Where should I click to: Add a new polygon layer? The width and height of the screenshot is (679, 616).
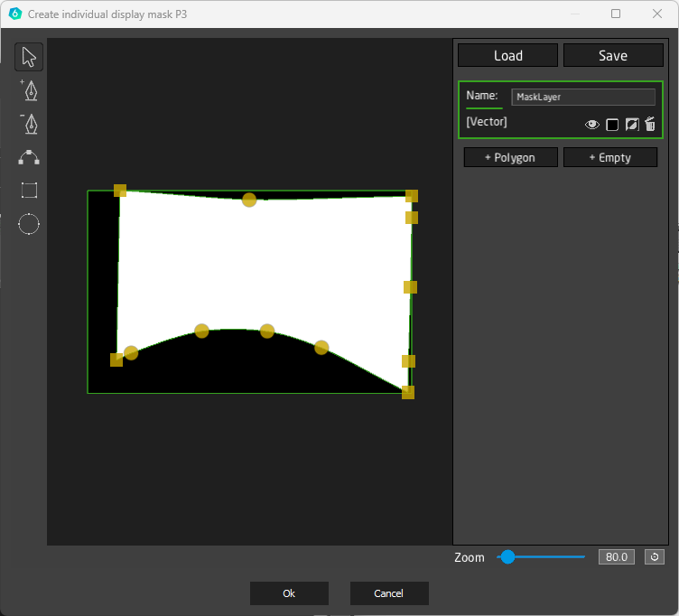click(x=509, y=157)
